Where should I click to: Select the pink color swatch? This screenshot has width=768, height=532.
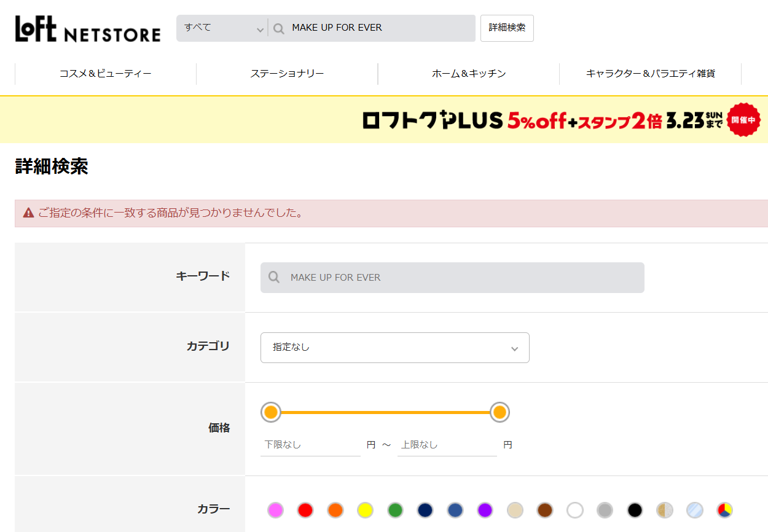[x=275, y=510]
